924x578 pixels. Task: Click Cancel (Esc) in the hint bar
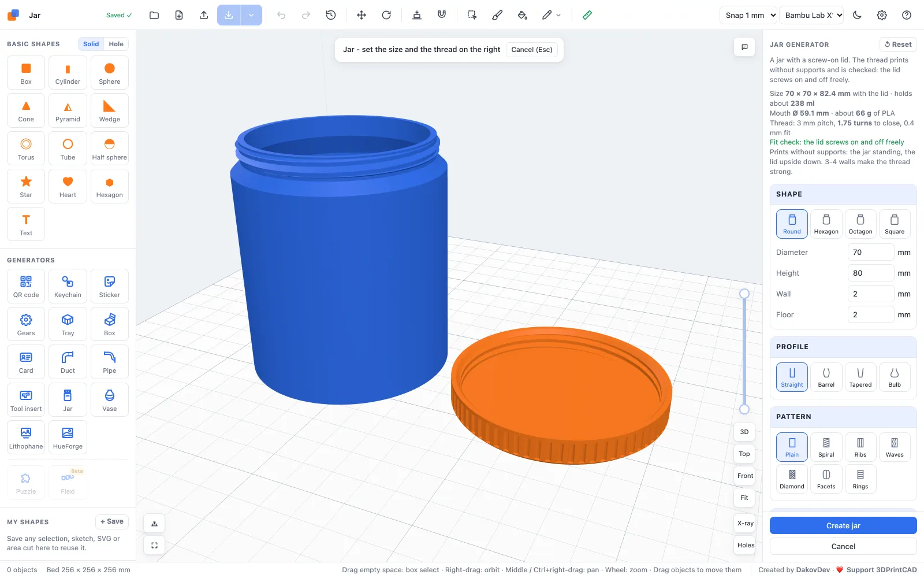[x=531, y=50]
